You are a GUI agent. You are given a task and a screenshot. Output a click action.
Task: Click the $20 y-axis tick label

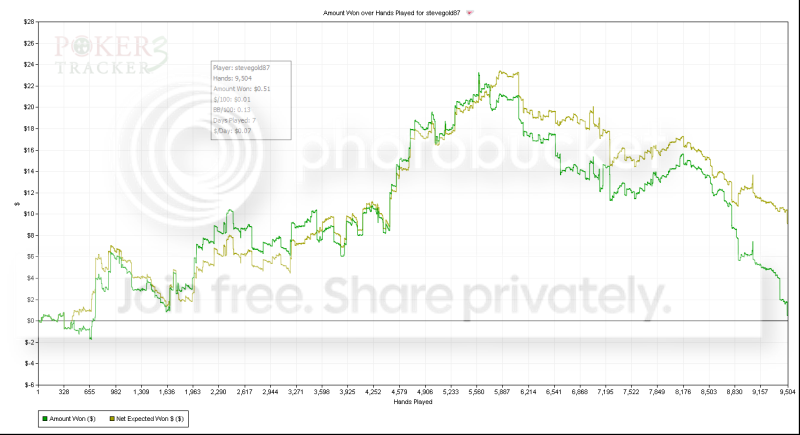tap(29, 107)
